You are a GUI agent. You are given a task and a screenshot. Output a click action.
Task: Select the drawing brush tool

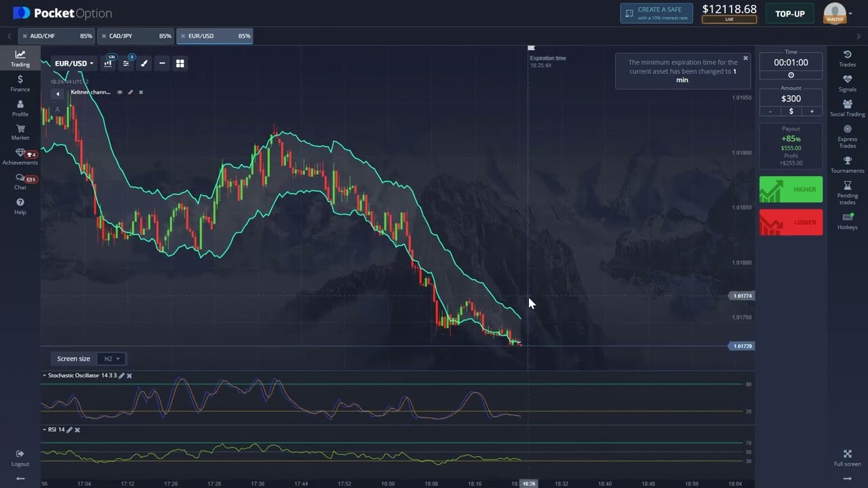click(144, 63)
